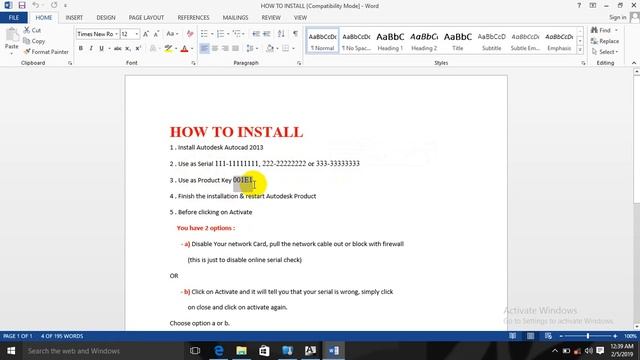640x360 pixels.
Task: Click the Windows Start button
Action: (11, 351)
